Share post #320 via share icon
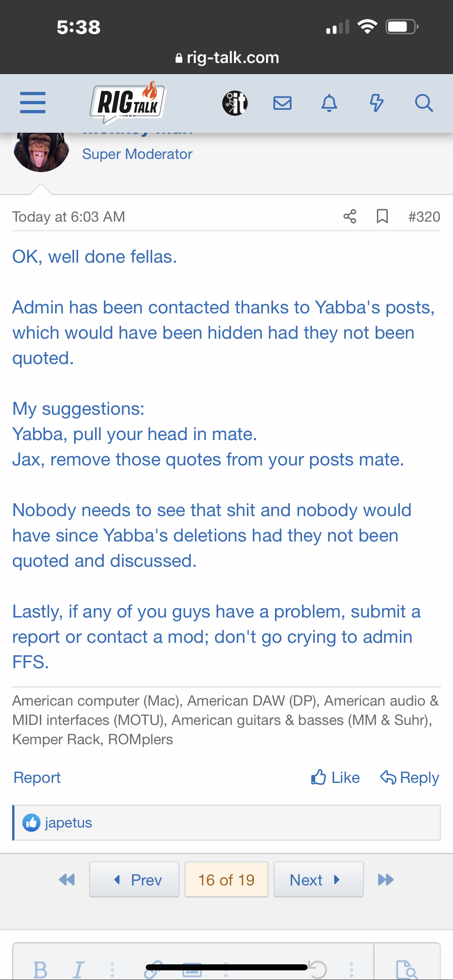 click(x=350, y=216)
